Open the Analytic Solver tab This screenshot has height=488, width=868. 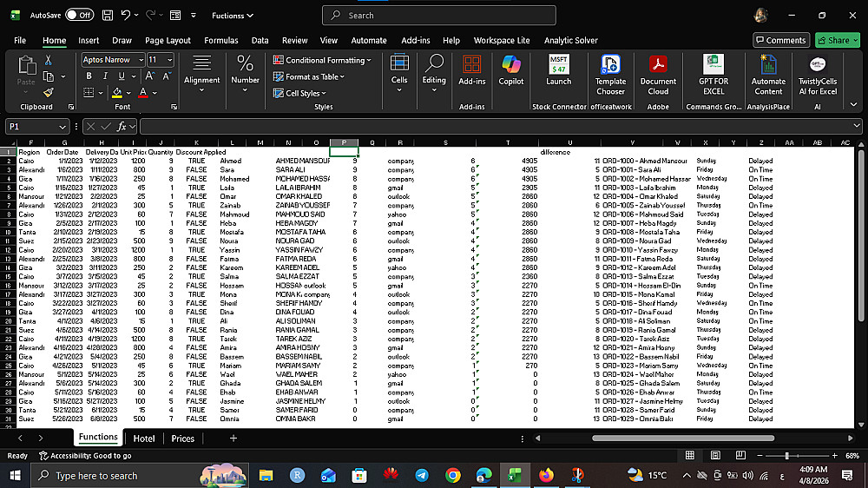(x=571, y=41)
